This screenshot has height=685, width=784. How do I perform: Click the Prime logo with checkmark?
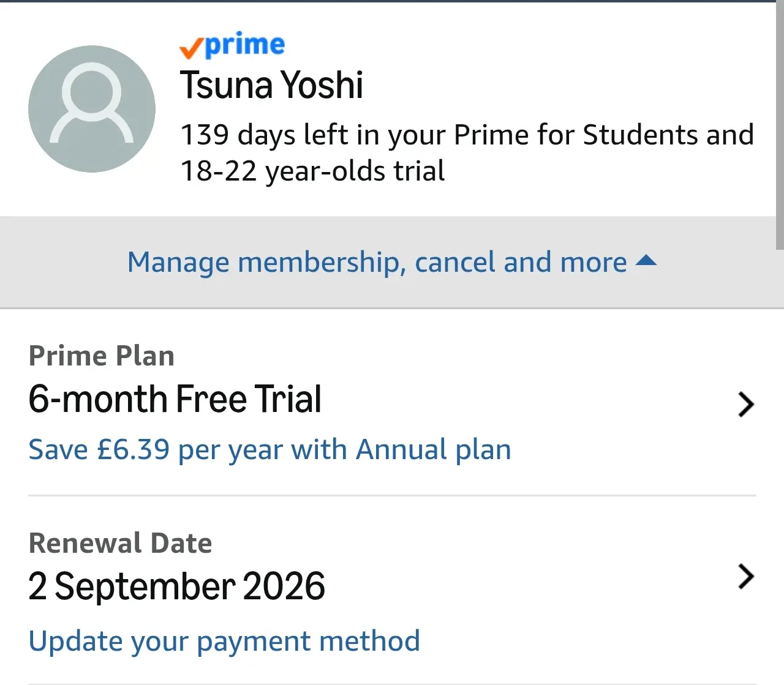[232, 45]
